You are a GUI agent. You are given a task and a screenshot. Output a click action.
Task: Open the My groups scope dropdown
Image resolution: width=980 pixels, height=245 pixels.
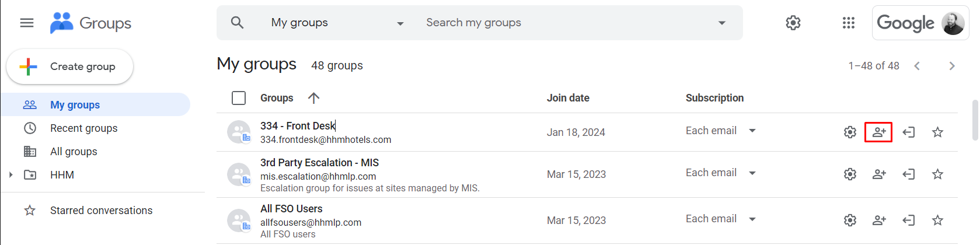(x=337, y=23)
